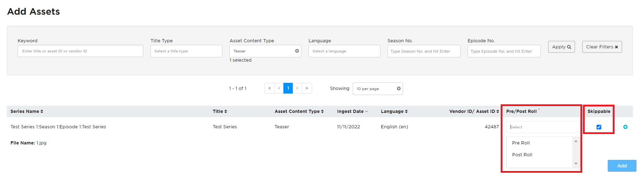644x176 pixels.
Task: Sort by Asset Content Type column
Action: coord(299,111)
